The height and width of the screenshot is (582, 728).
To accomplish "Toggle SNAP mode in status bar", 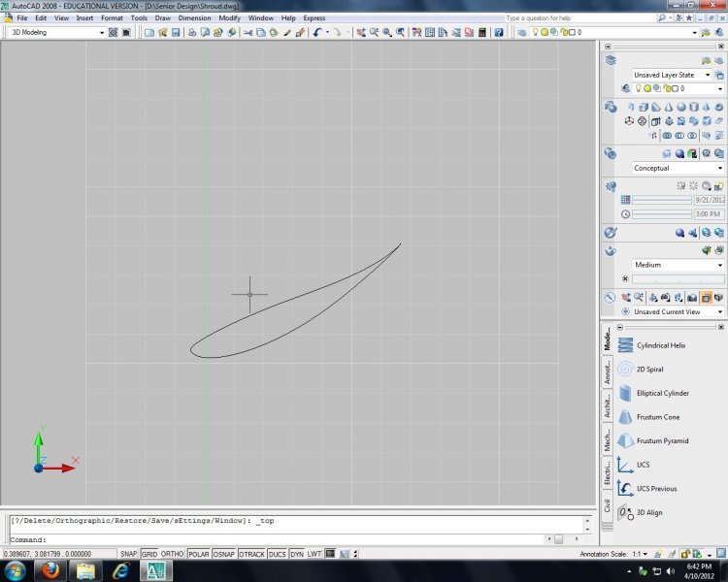I will [128, 554].
